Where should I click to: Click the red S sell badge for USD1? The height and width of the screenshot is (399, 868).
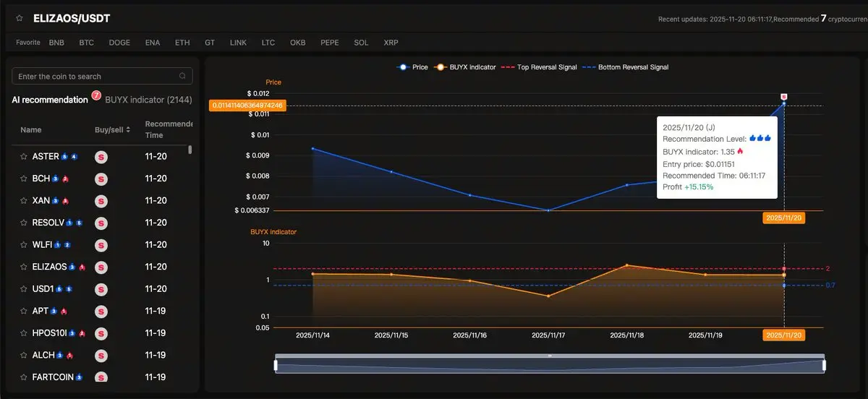[101, 289]
